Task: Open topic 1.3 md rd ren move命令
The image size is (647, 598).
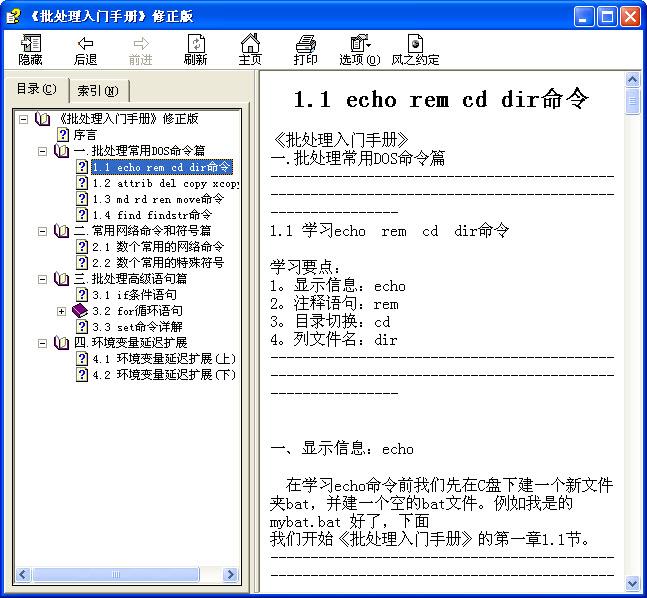Action: [158, 199]
